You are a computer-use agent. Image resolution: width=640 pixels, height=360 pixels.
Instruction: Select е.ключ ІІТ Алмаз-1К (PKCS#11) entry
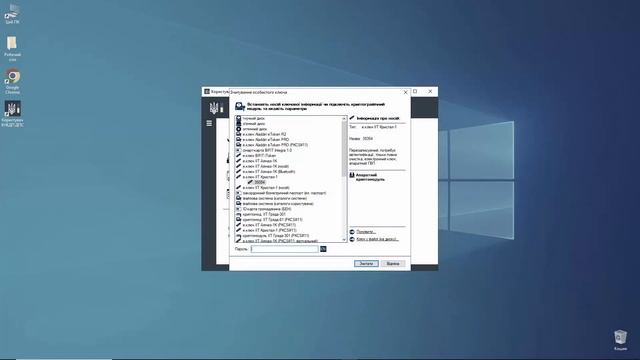point(269,225)
